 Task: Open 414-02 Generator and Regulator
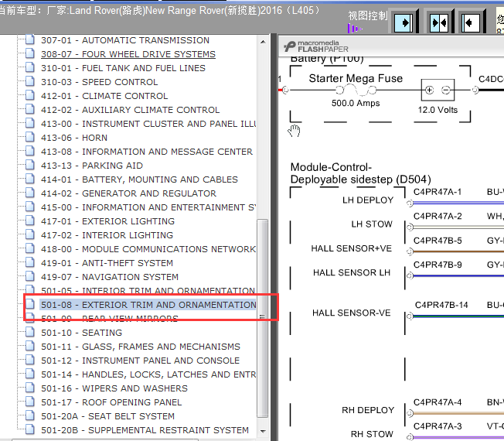(128, 193)
